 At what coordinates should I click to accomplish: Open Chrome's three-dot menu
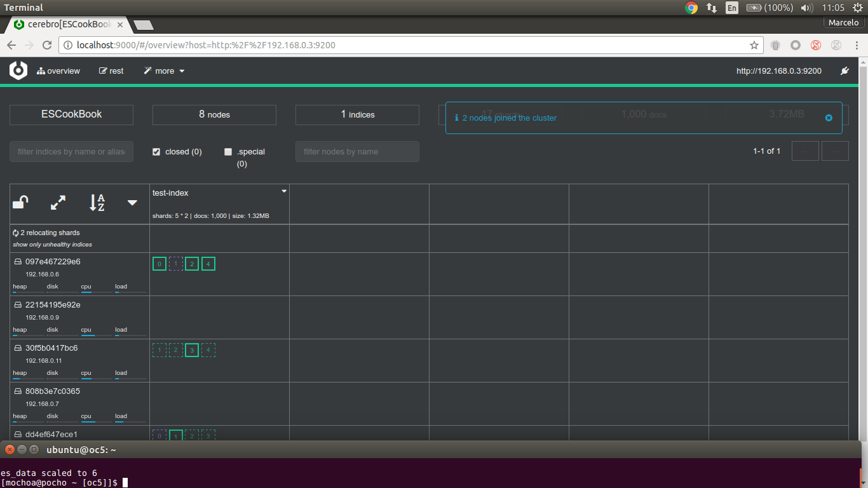[855, 45]
